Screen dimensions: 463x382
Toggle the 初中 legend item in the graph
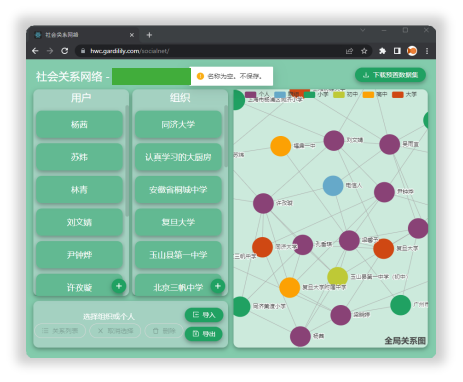point(346,95)
